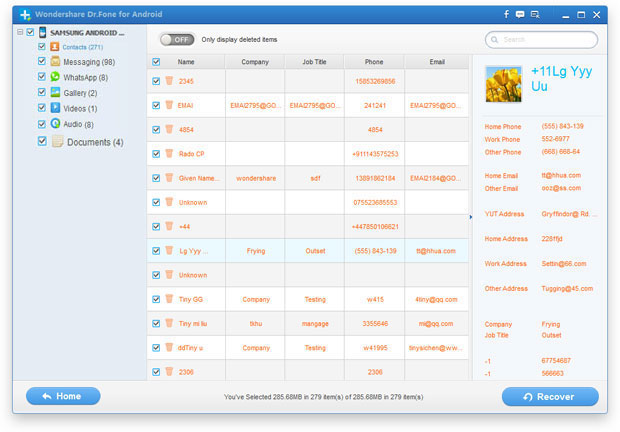Uncheck the Audio (8) checkbox
Screen dimensions: 620x432
pos(42,124)
